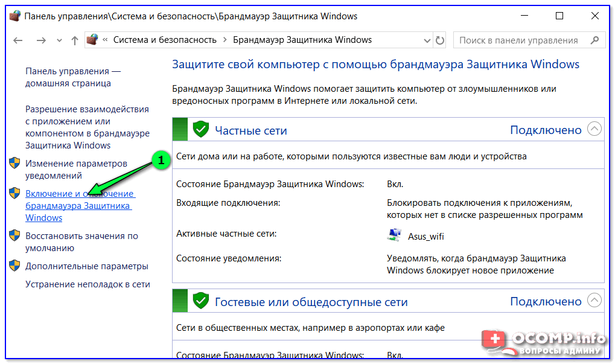Click the green shield beside Гостевые или общедоступные сети
Screen dimensions: 615x364
(200, 301)
